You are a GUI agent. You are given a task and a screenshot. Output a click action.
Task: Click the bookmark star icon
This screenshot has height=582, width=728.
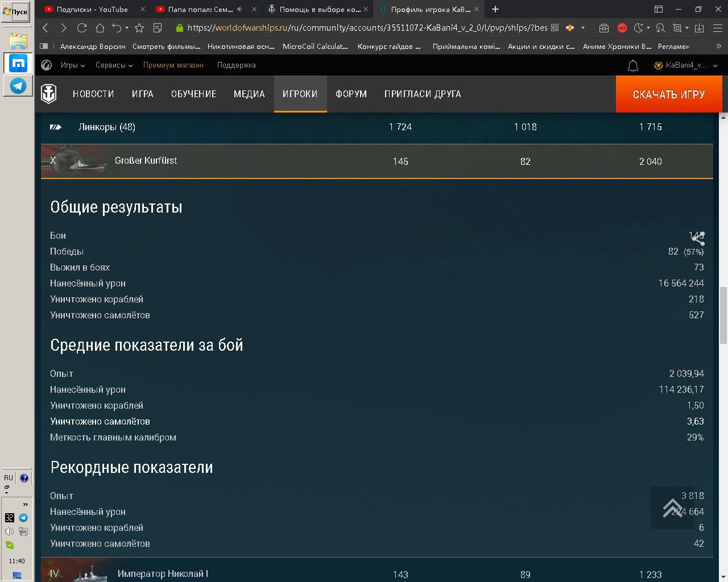click(139, 28)
